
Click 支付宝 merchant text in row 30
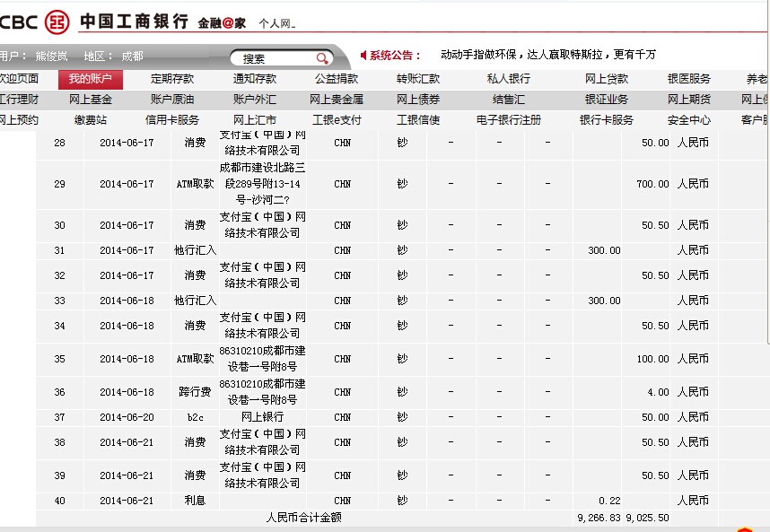(x=262, y=225)
